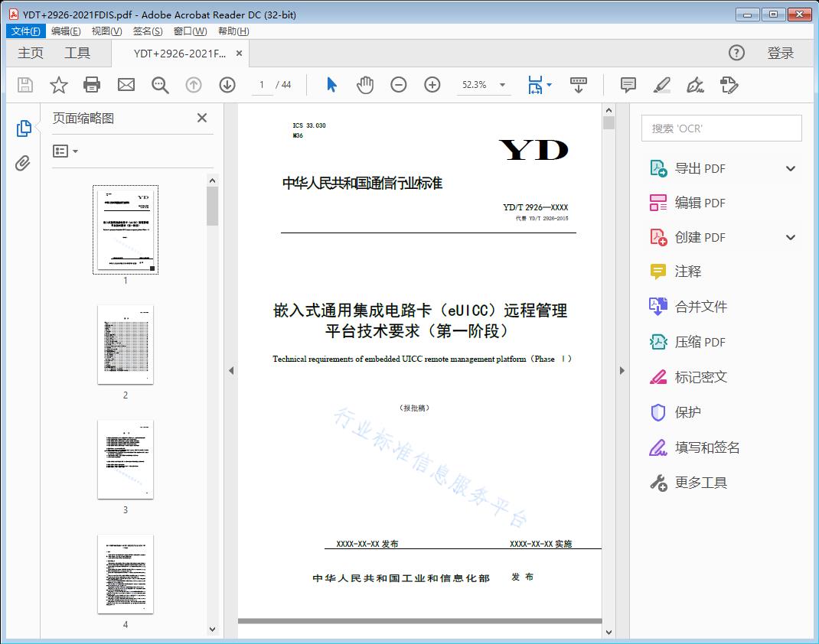Toggle the attachments paperclip panel

point(23,161)
